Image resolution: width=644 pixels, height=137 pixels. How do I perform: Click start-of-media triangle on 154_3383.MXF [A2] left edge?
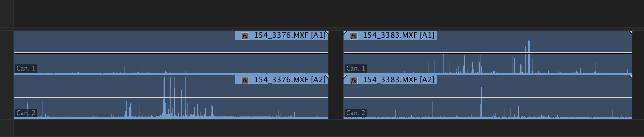(x=345, y=77)
